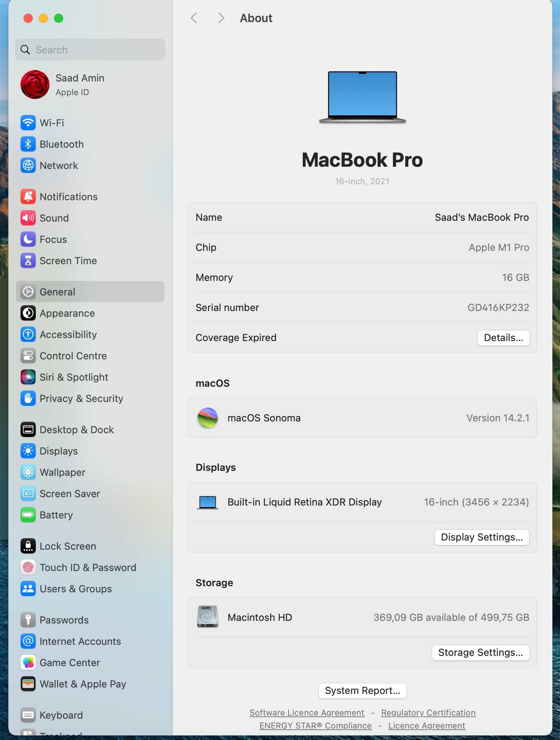
Task: Open Bluetooth settings icon
Action: coord(28,144)
